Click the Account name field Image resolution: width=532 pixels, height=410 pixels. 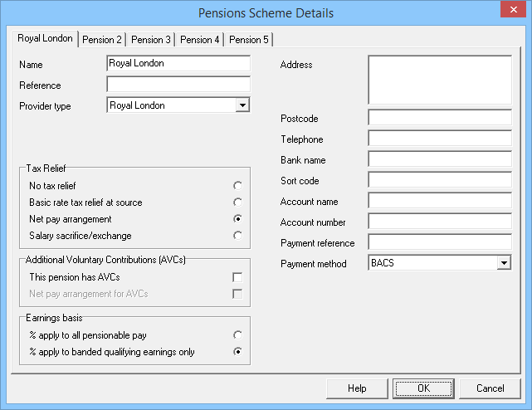click(x=440, y=201)
